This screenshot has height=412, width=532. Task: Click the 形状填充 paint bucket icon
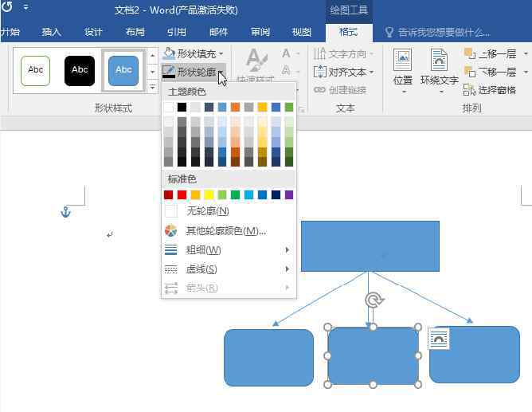click(169, 53)
